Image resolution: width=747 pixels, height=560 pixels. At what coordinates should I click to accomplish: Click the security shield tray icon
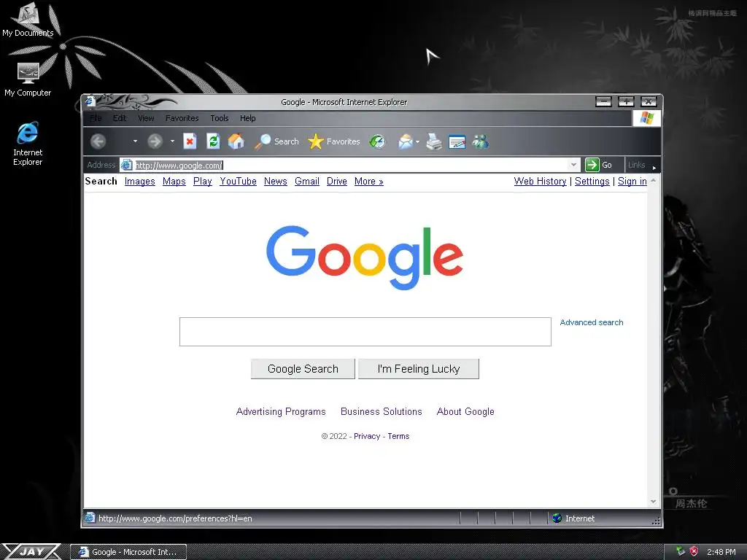(694, 551)
